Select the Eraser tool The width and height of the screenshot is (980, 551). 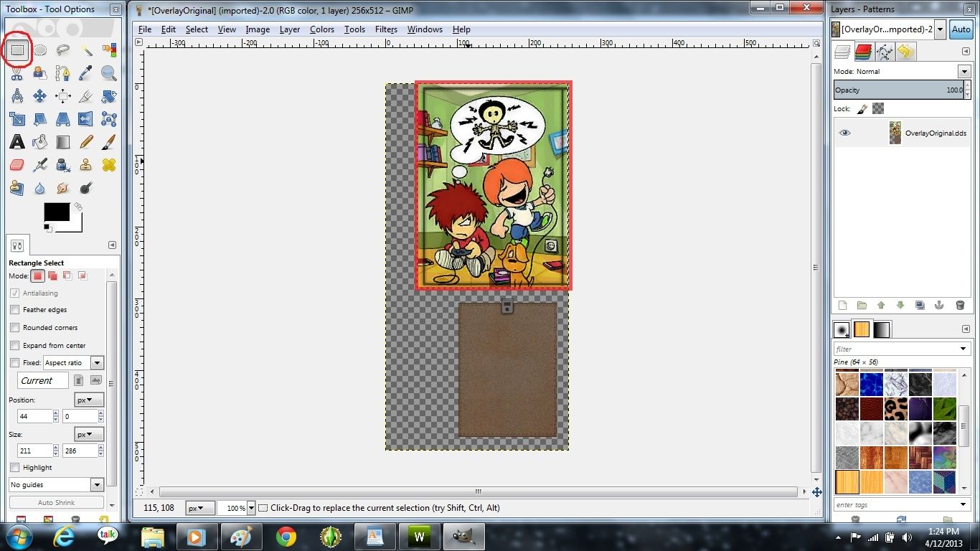click(17, 165)
